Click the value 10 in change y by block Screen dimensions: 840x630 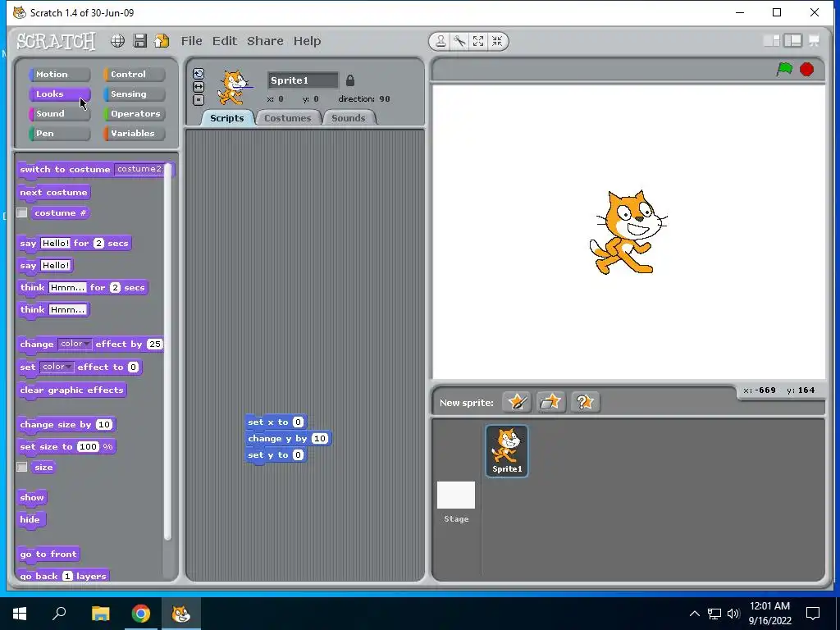[x=320, y=439]
